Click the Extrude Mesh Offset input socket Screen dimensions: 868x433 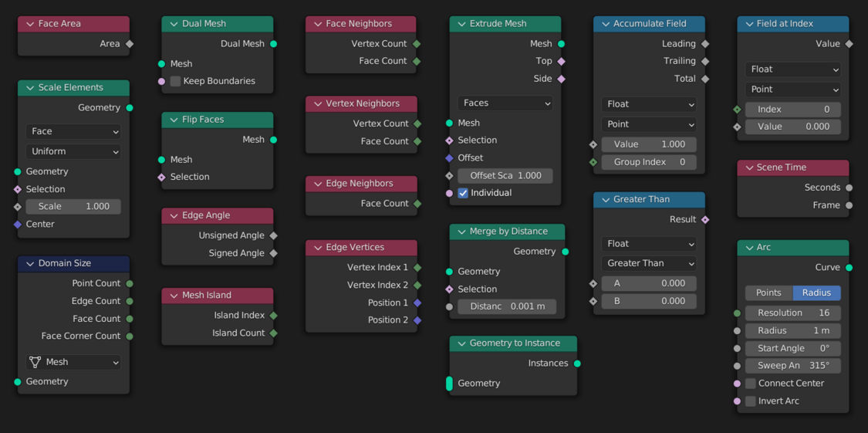click(x=450, y=158)
